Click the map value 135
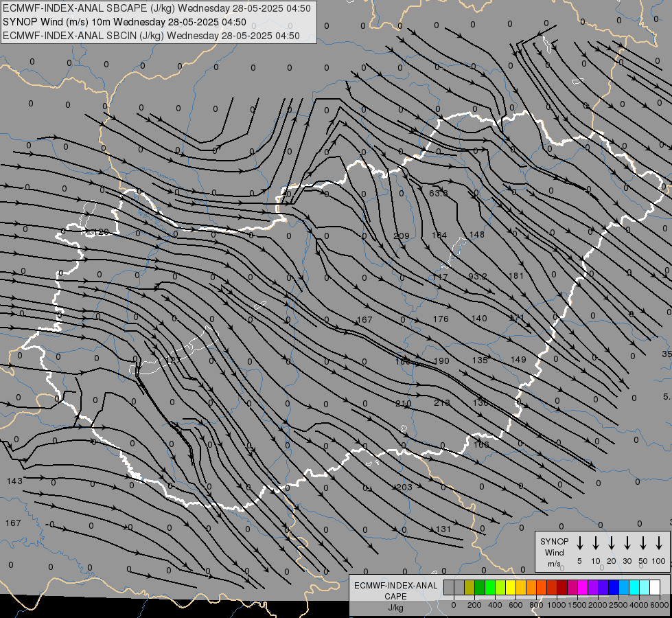Screen dimensions: 672x618 click(480, 360)
